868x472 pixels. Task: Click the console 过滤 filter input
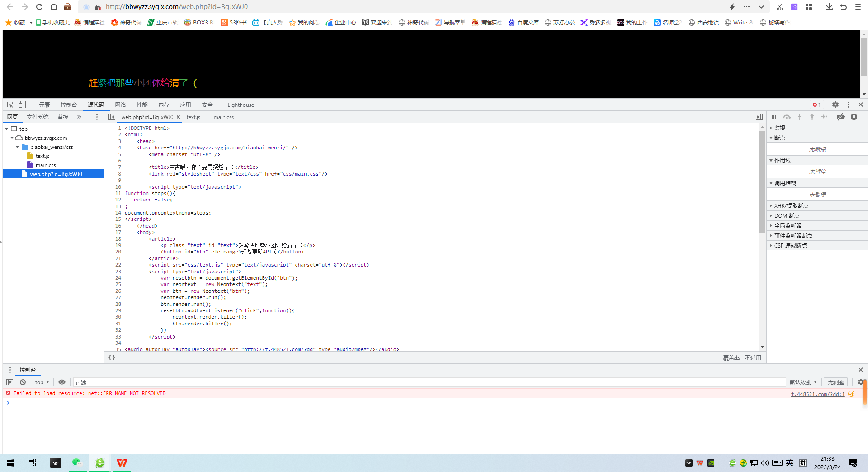click(x=429, y=382)
